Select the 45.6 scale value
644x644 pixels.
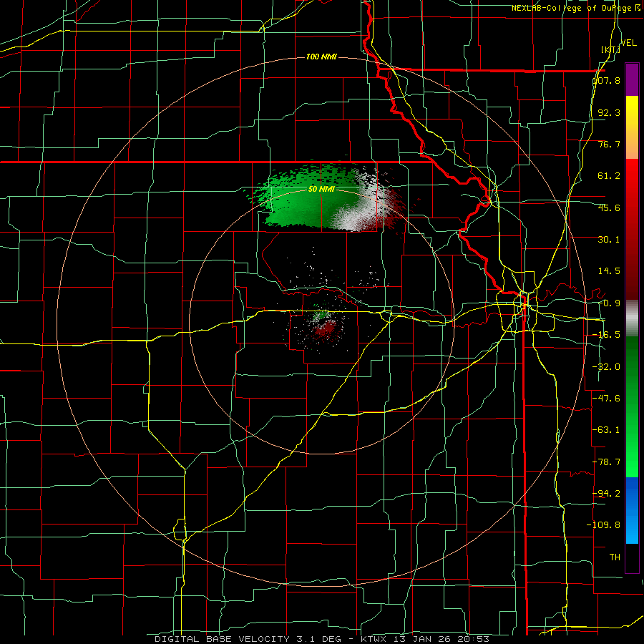coord(609,208)
